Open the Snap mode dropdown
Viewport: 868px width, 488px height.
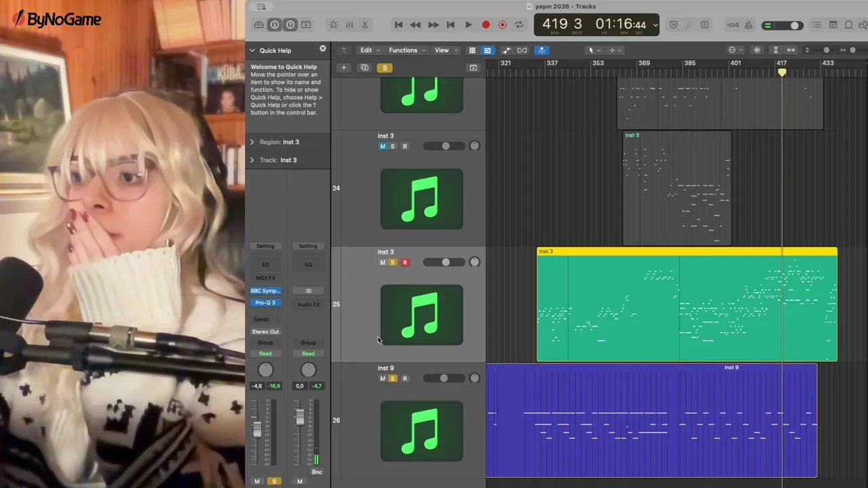(x=735, y=50)
